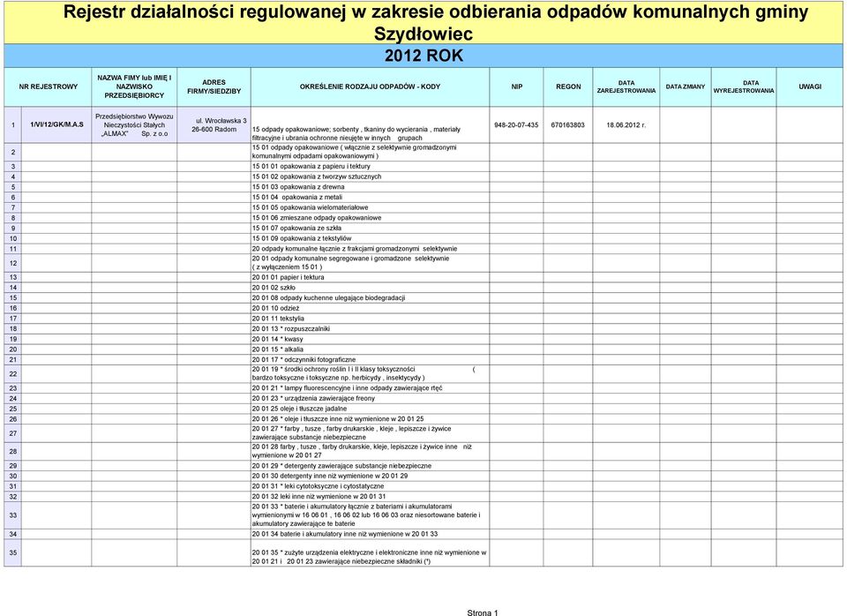This screenshot has width=847, height=616.
Task: Click row number 22 in index column
Action: click(x=13, y=373)
